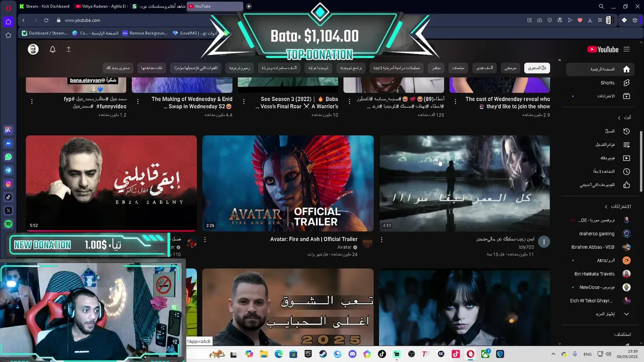Screen dimensions: 644x362
Task: Open the YouTube hamburger guide menu
Action: (626, 49)
